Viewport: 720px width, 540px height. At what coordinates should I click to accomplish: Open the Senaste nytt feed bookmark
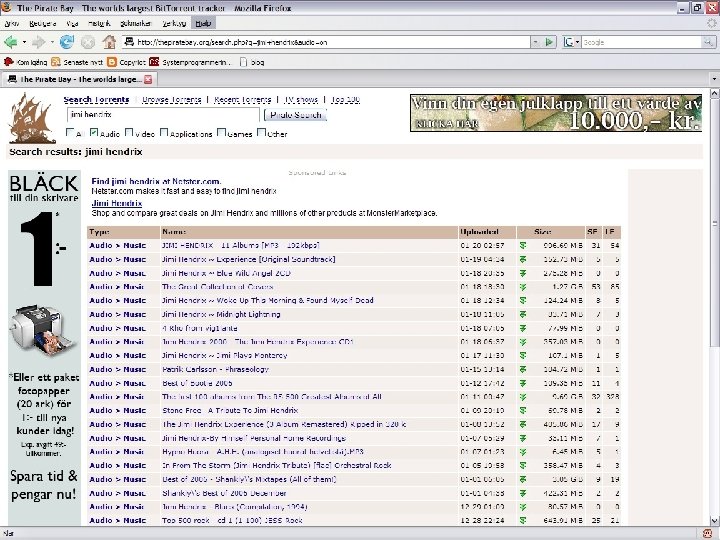[x=77, y=62]
